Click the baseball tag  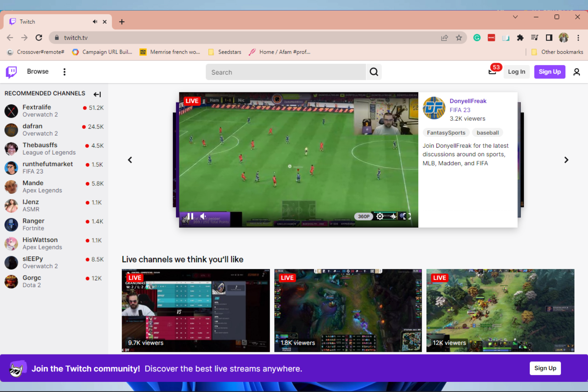[488, 133]
